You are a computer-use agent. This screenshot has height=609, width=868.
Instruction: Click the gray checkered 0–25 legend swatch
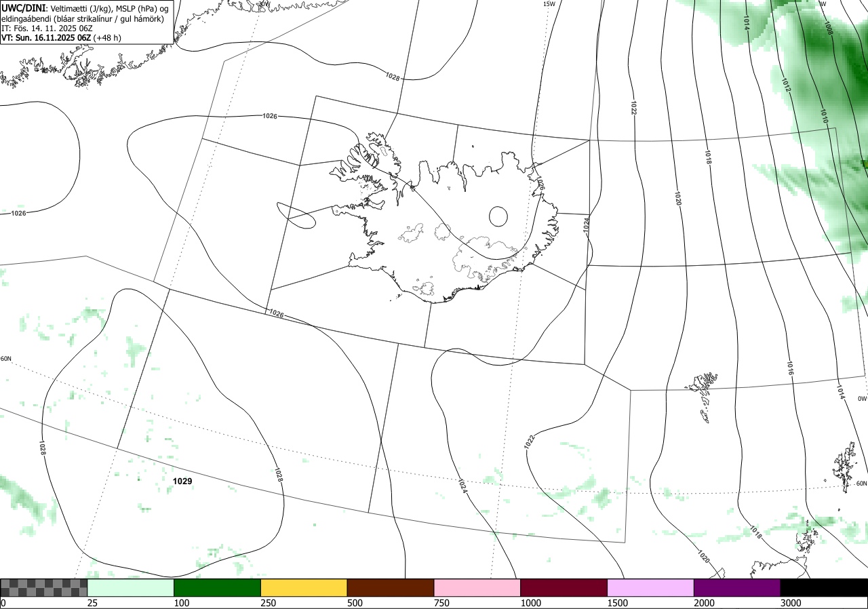[44, 587]
